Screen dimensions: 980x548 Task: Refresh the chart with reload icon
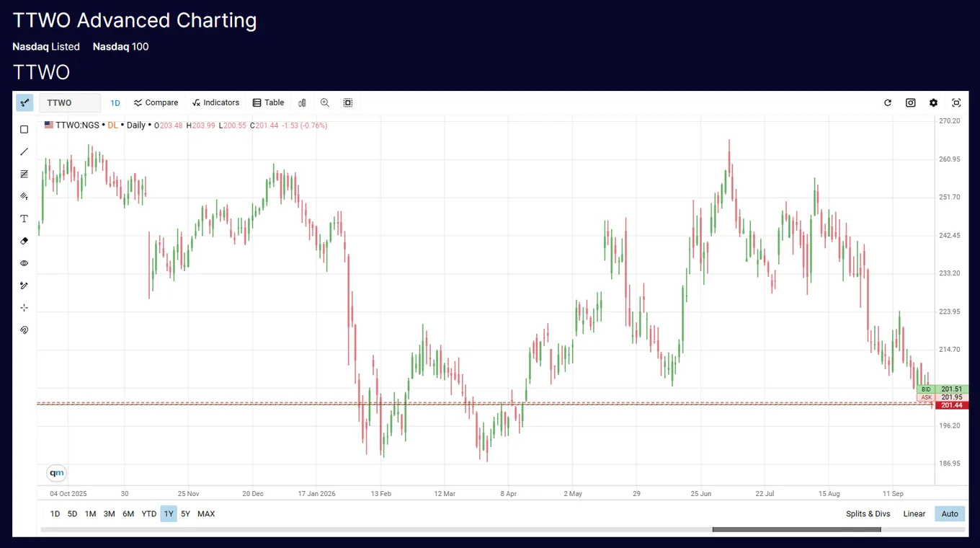pyautogui.click(x=888, y=102)
